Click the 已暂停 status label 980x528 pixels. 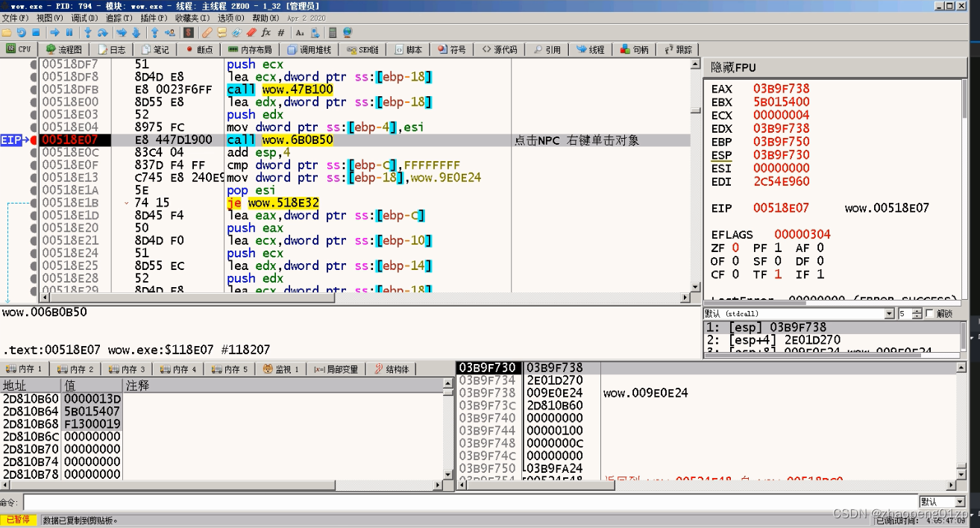(x=19, y=520)
